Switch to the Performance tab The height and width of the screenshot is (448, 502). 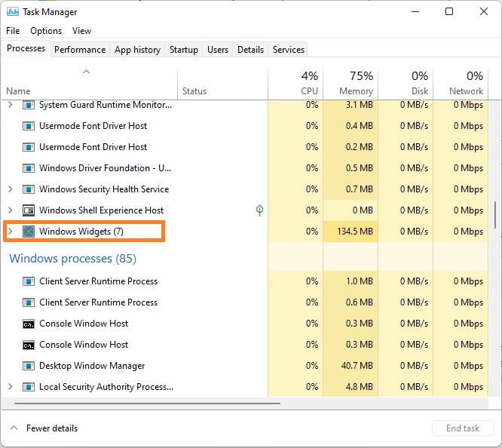pos(80,50)
